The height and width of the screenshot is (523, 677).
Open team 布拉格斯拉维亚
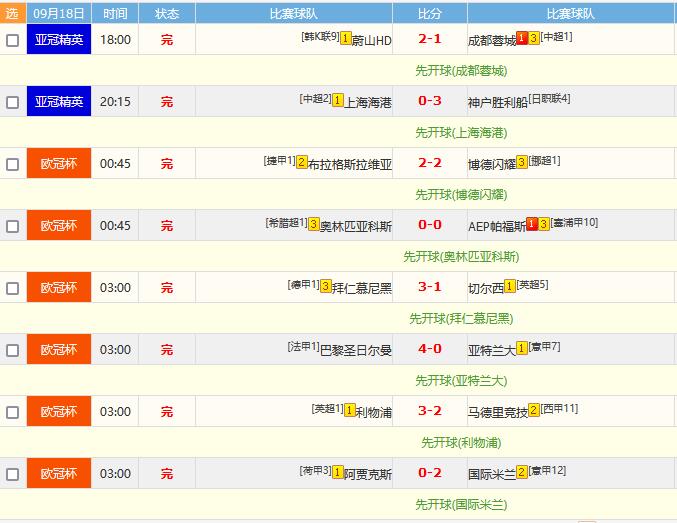350,165
